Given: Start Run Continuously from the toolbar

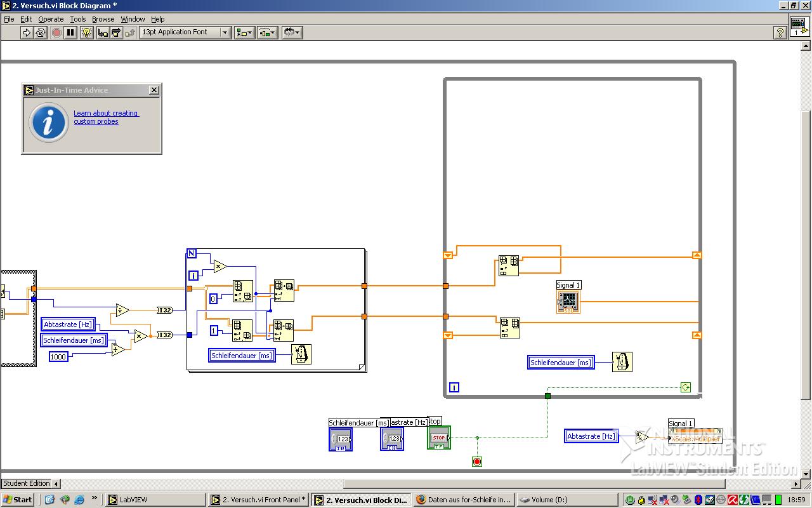Looking at the screenshot, I should [41, 32].
